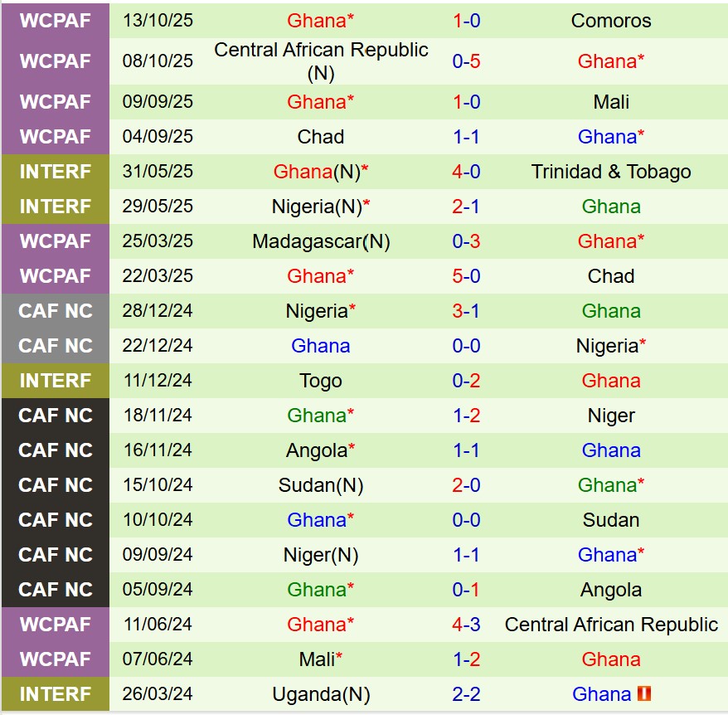728x715 pixels.
Task: Select the Sudan(N) team name
Action: [x=321, y=485]
